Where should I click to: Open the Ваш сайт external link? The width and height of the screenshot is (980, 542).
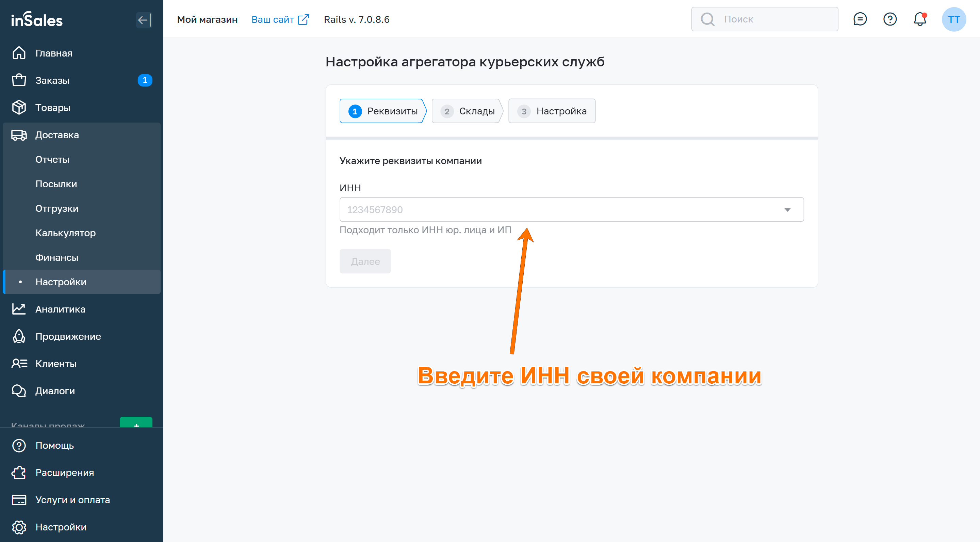point(280,19)
